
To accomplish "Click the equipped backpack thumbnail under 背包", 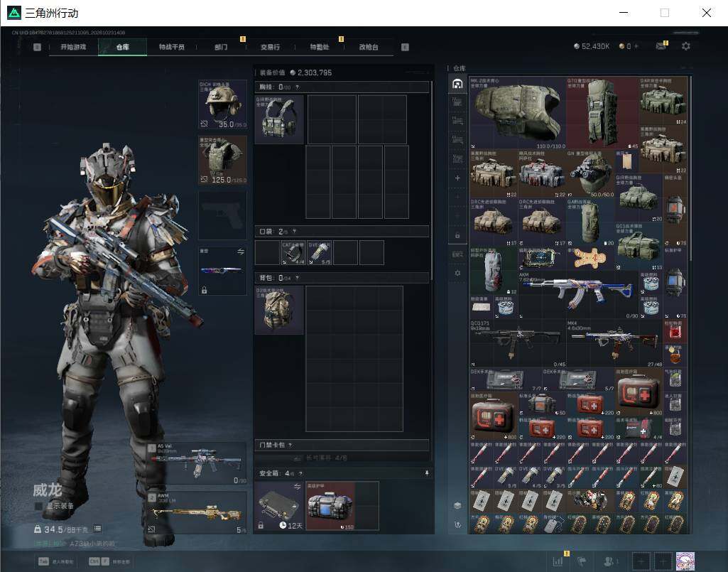I will [x=279, y=310].
